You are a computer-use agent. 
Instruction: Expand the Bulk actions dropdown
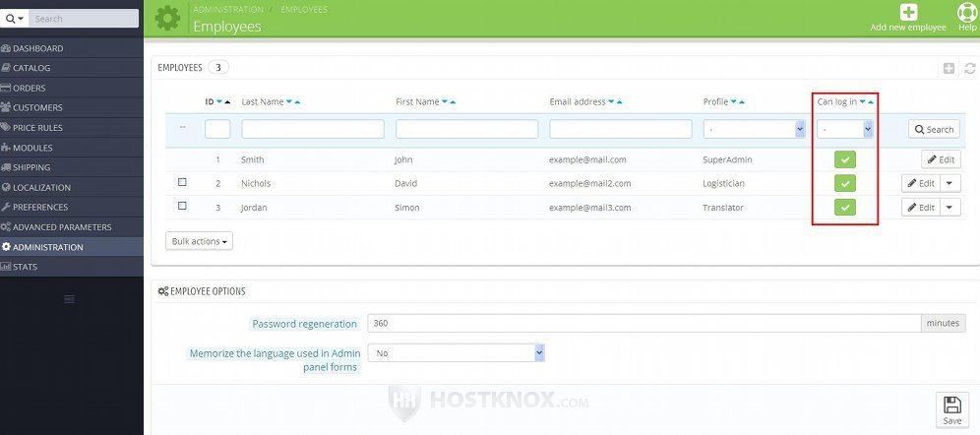point(199,241)
